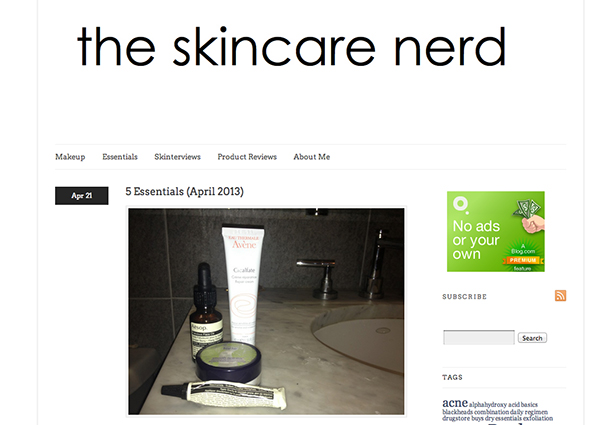This screenshot has width=610, height=425.
Task: Click the 'daily regimen' tag
Action: tap(529, 412)
